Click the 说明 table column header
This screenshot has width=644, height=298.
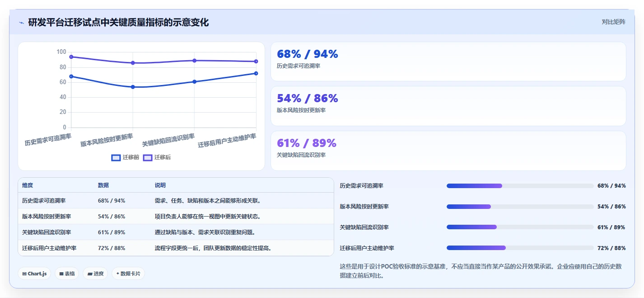pos(160,185)
